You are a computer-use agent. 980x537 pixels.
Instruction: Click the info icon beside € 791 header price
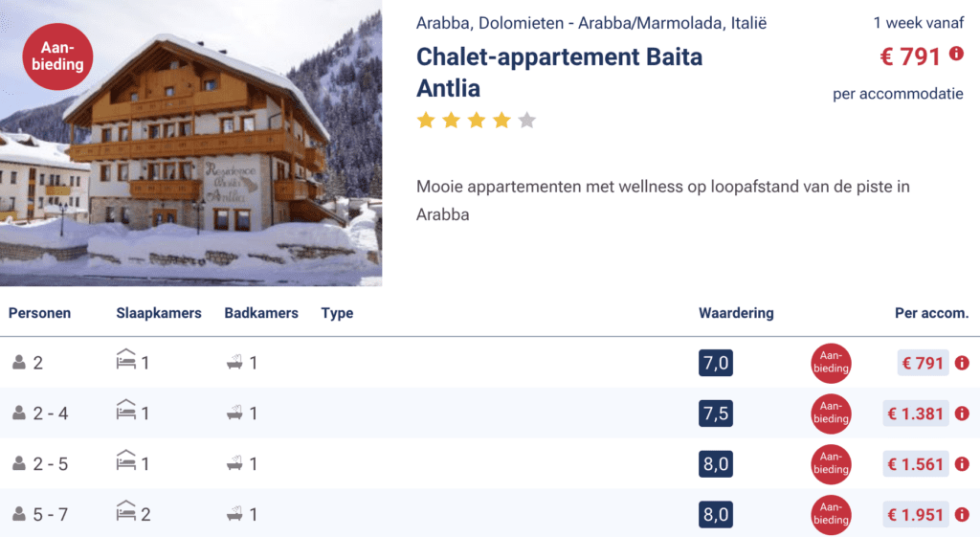coord(956,54)
